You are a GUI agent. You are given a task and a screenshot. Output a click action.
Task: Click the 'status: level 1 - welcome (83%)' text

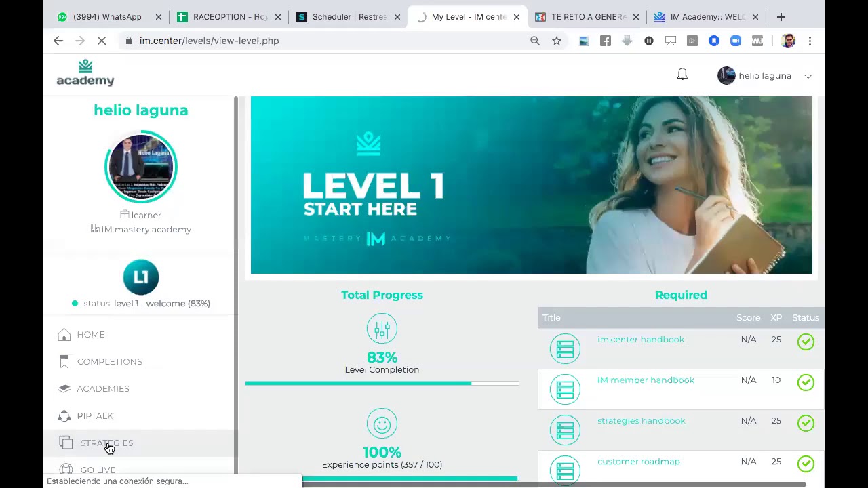pyautogui.click(x=146, y=304)
